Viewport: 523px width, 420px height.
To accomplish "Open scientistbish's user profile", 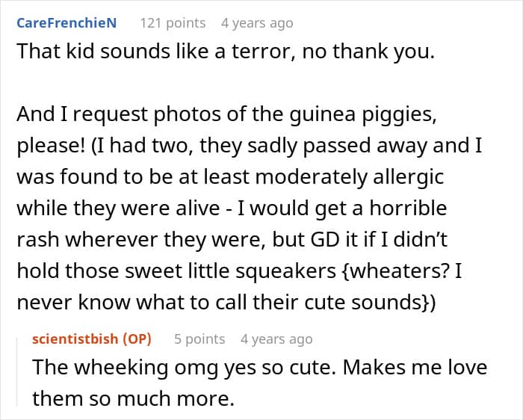I will [x=75, y=339].
